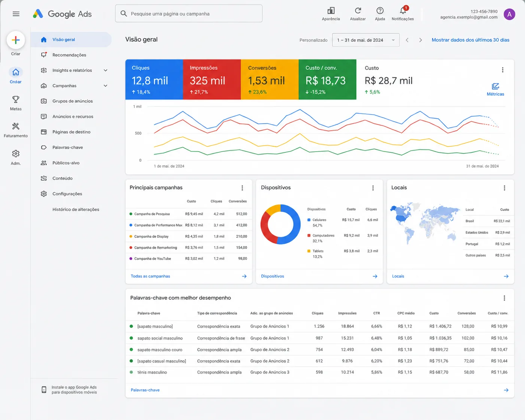Click the Google Ads logo
Image resolution: width=525 pixels, height=420 pixels.
62,14
